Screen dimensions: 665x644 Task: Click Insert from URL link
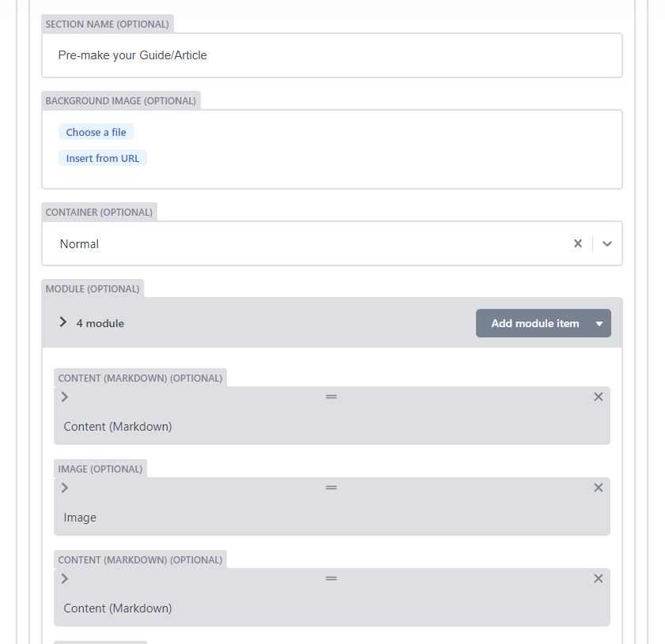(103, 158)
